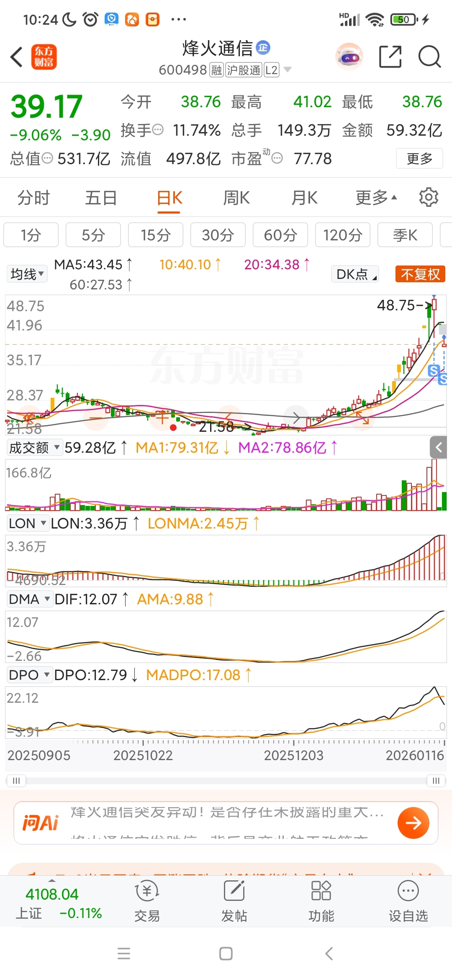
Task: Select 60分 period button
Action: [x=280, y=235]
